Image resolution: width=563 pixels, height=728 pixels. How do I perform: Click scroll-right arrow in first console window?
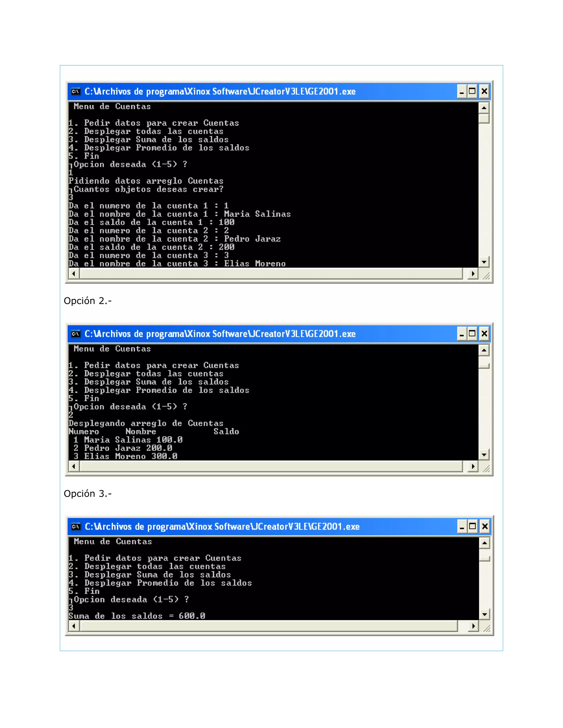(x=473, y=274)
